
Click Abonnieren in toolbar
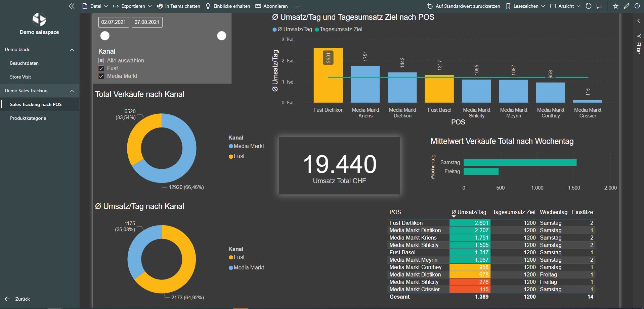tap(271, 6)
